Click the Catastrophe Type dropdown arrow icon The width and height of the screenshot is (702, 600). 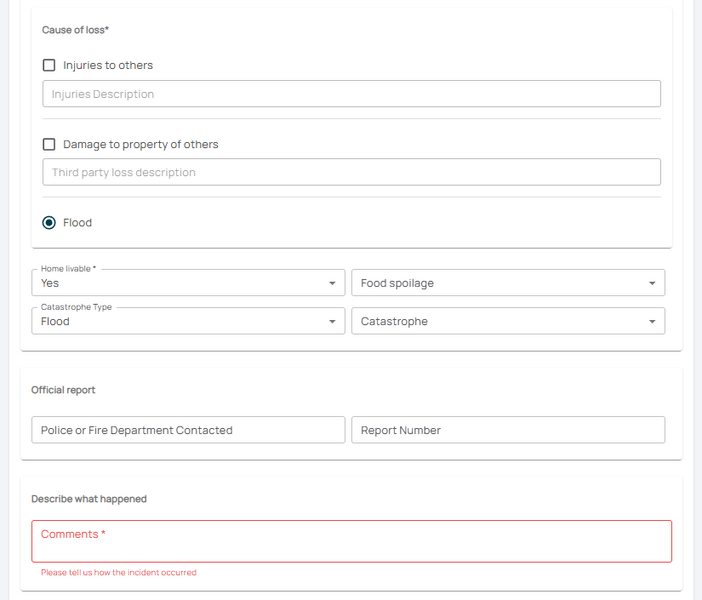click(332, 322)
